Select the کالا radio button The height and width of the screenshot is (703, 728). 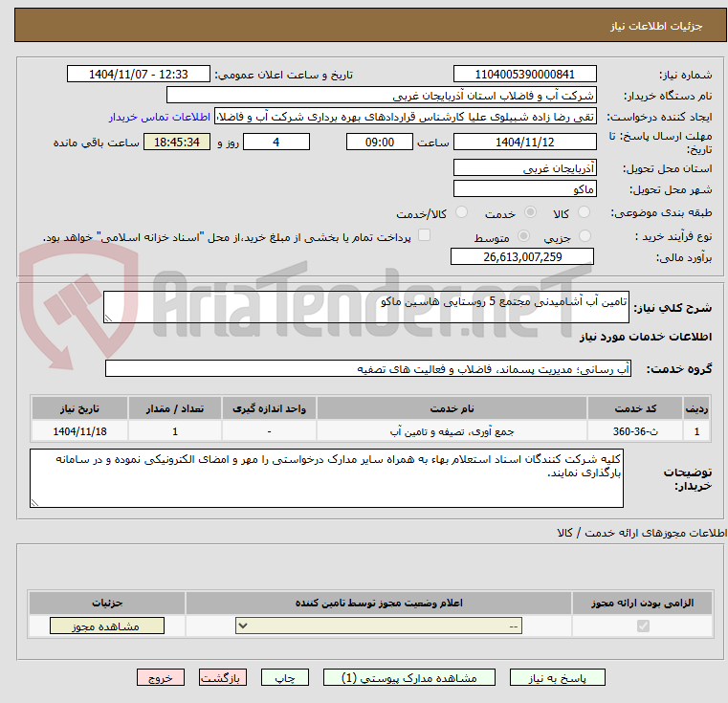(x=584, y=212)
